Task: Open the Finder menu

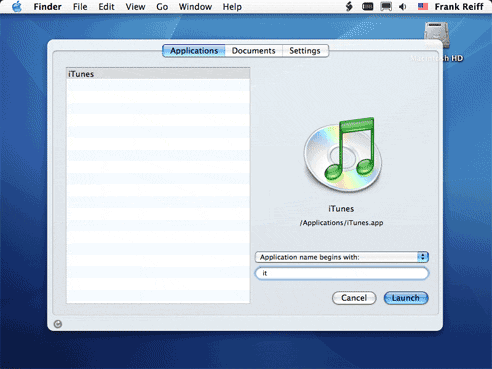Action: pyautogui.click(x=47, y=7)
